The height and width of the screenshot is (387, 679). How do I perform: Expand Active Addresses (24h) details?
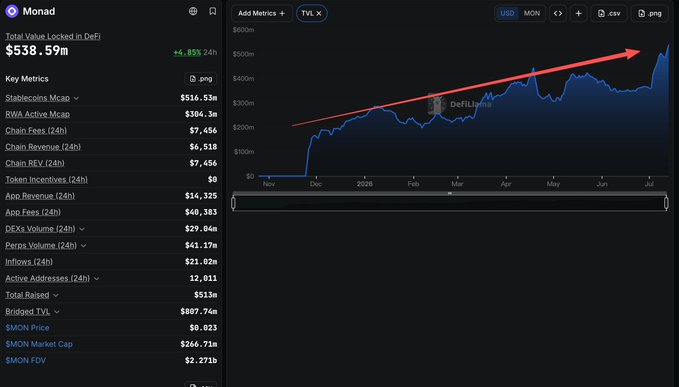pos(97,278)
